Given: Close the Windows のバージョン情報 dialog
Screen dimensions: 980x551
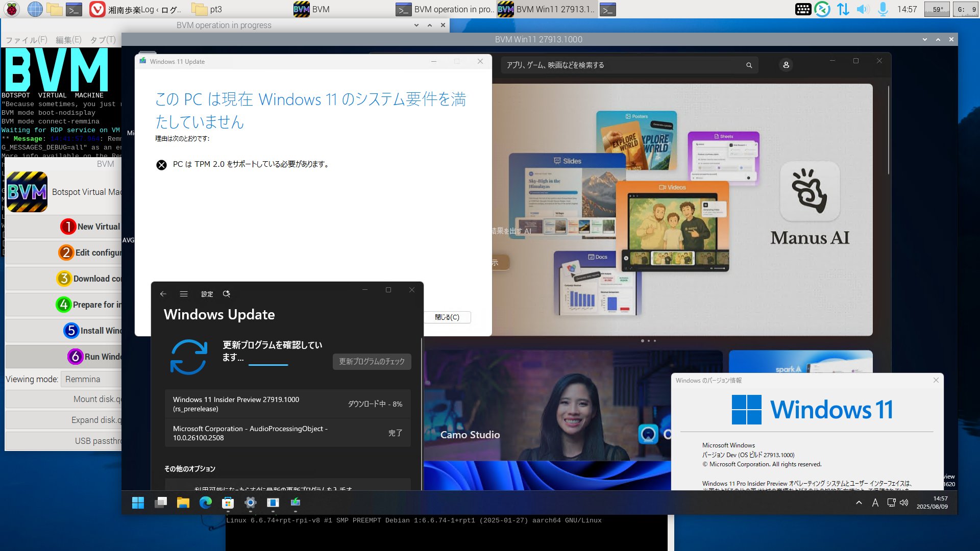Looking at the screenshot, I should click(936, 380).
